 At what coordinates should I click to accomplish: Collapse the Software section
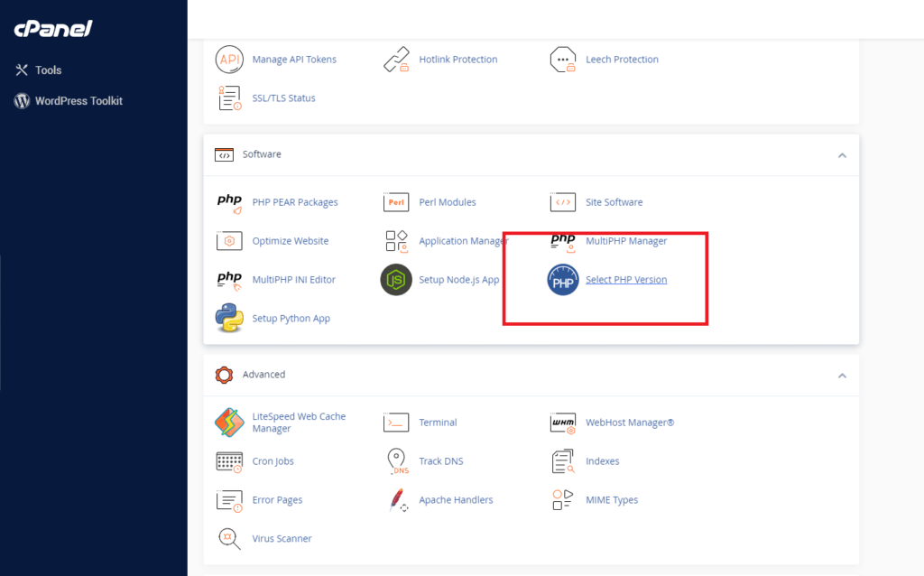click(x=841, y=155)
